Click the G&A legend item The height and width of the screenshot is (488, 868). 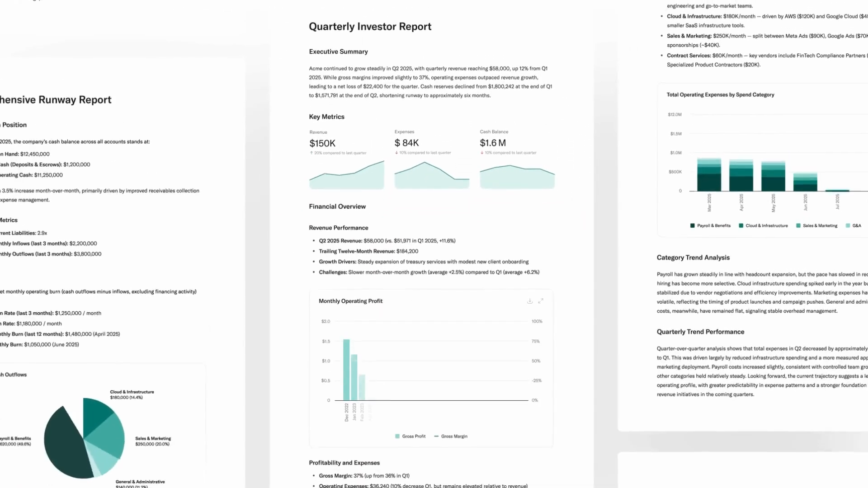[x=854, y=226]
